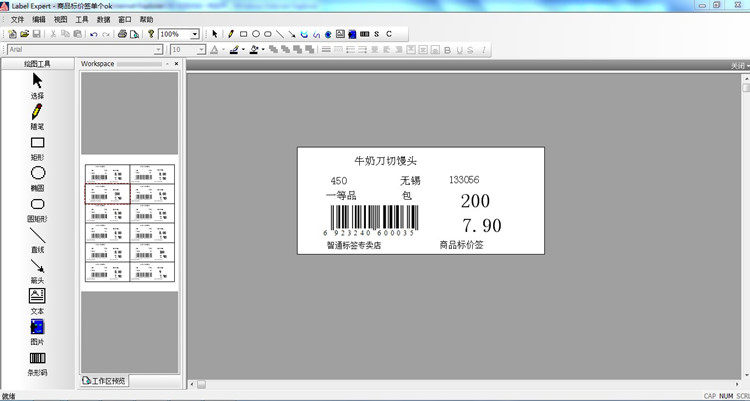Click the blue globe icon in toolbar
The height and width of the screenshot is (401, 750).
click(x=328, y=34)
